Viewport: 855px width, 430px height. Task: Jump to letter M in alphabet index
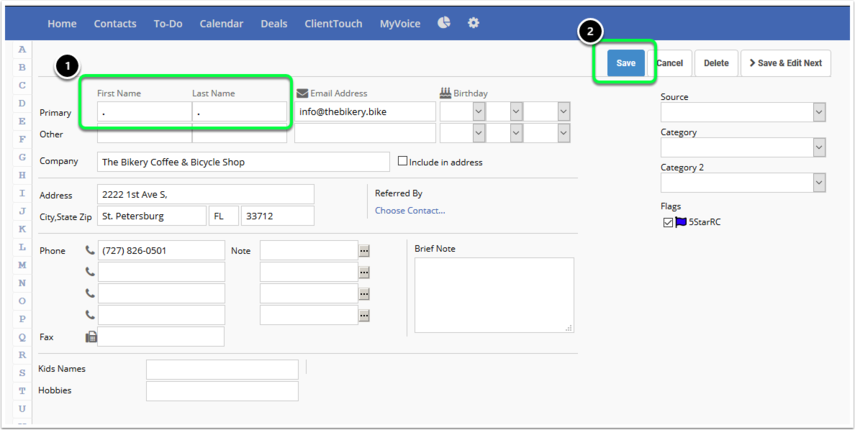[22, 265]
